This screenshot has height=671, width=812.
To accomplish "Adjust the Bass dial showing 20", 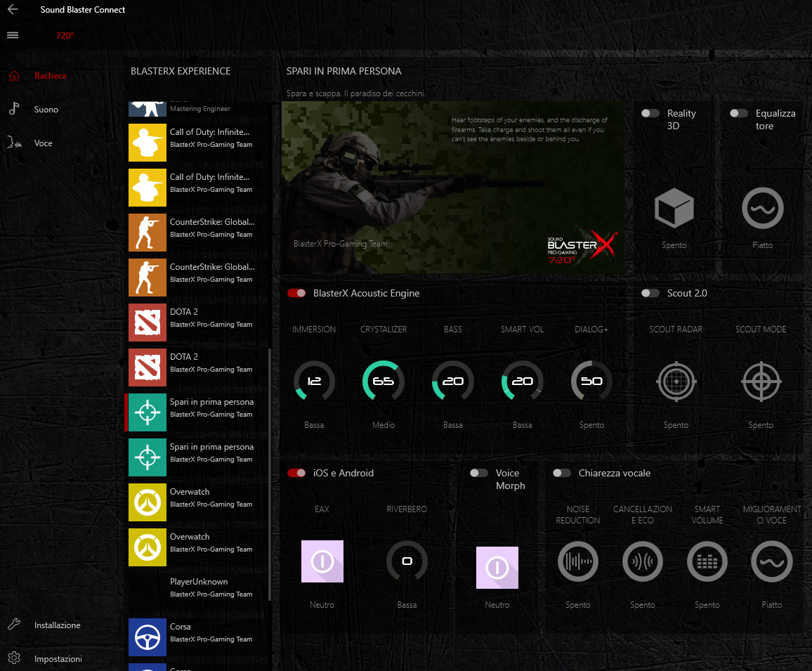I will pyautogui.click(x=452, y=382).
